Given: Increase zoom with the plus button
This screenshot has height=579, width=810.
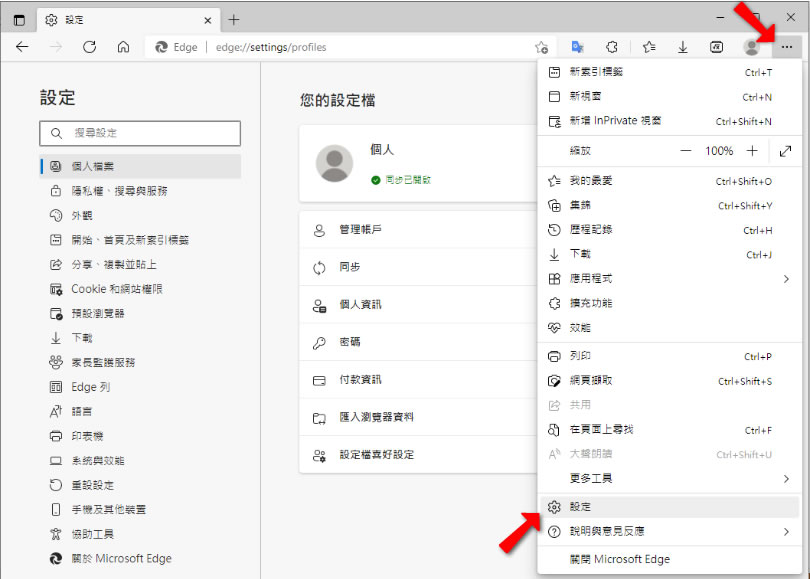Looking at the screenshot, I should coord(752,151).
